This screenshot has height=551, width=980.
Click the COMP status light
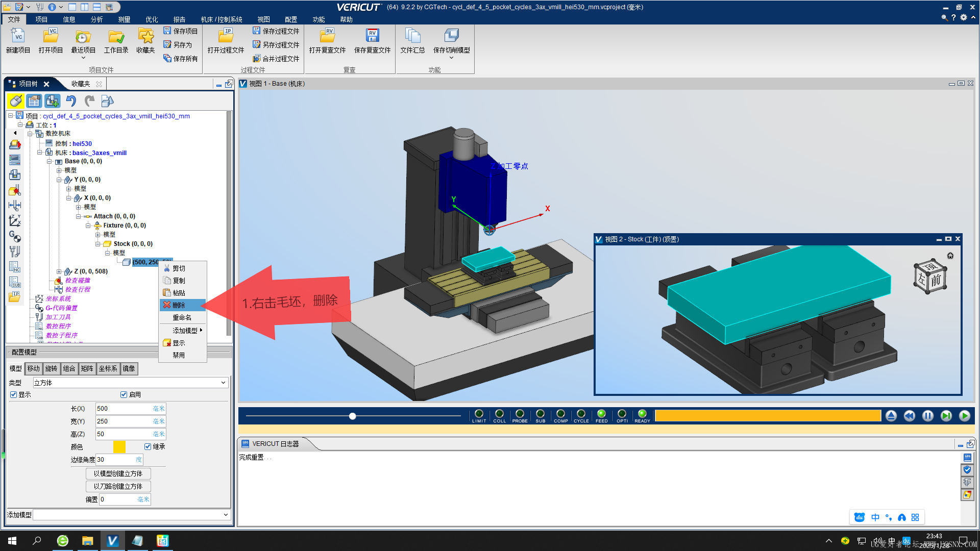pos(560,414)
